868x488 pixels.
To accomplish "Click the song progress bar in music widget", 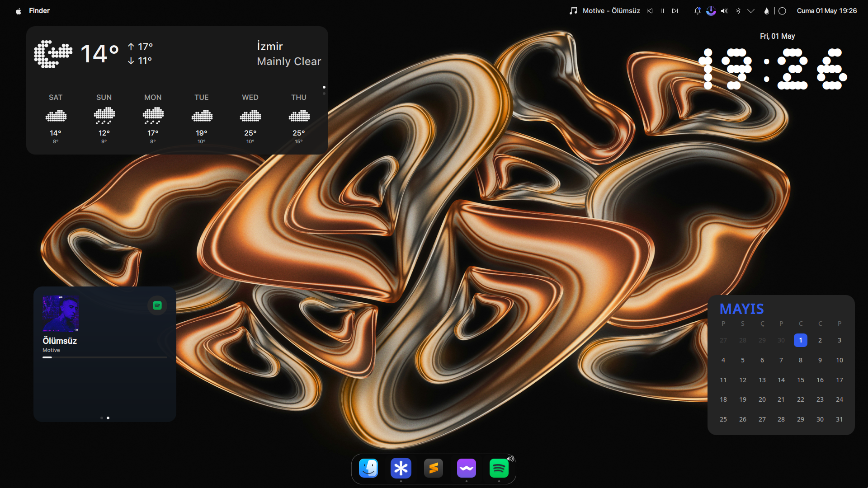I will coord(105,357).
